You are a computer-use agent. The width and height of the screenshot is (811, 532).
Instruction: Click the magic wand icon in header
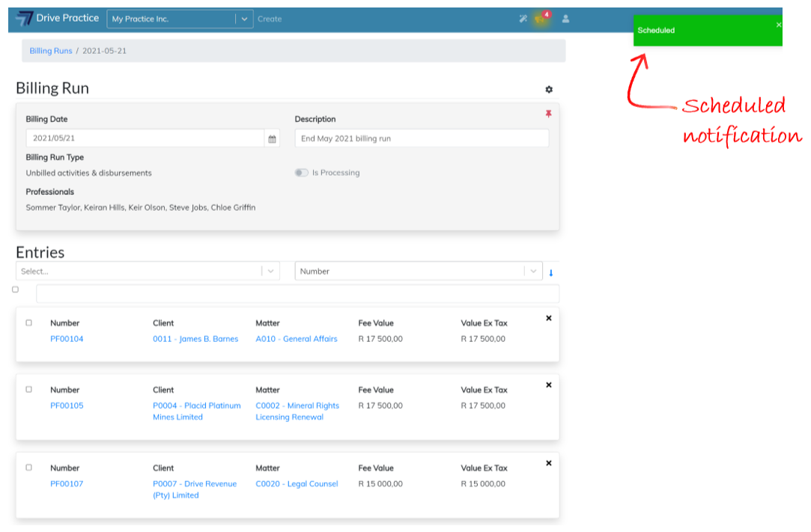(523, 19)
